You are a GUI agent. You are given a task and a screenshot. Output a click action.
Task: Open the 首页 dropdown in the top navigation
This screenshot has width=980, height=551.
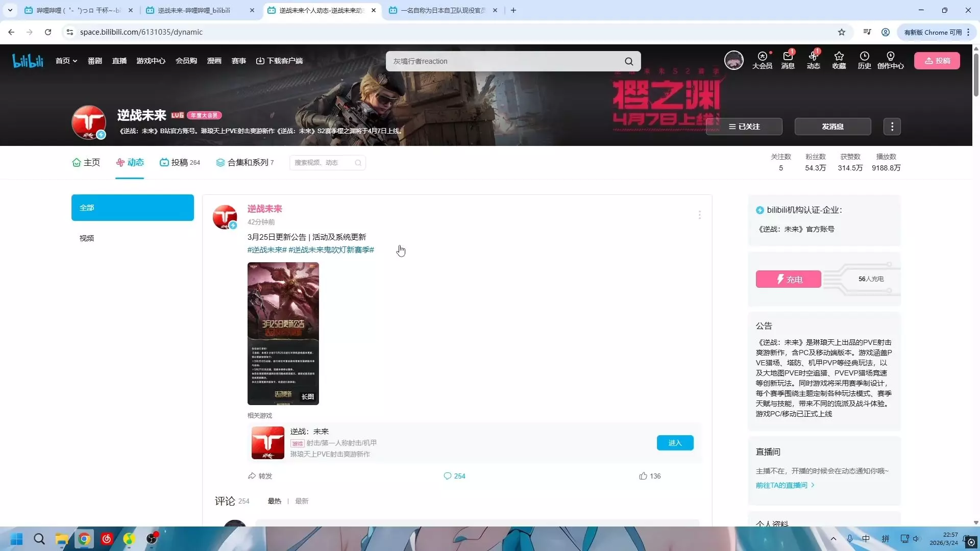(x=66, y=61)
